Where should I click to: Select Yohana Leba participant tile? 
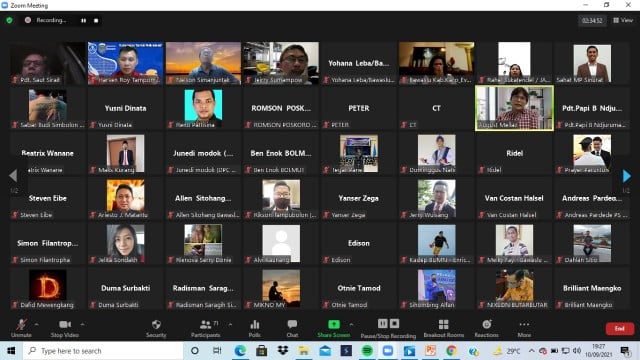(359, 63)
